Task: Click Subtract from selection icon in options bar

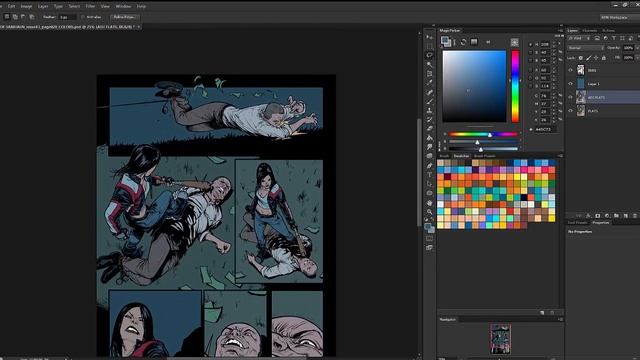Action: [x=23, y=17]
